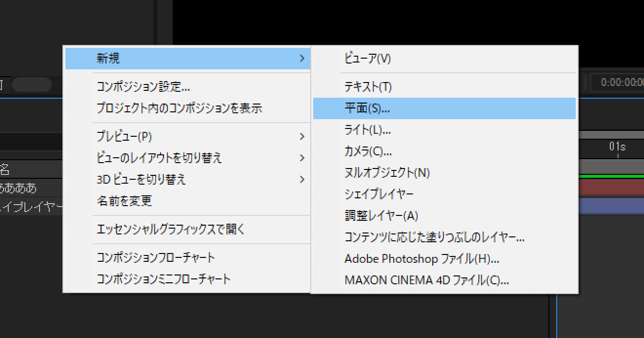The height and width of the screenshot is (338, 644).
Task: Open the プレビュー(P) submenu
Action: pyautogui.click(x=188, y=137)
